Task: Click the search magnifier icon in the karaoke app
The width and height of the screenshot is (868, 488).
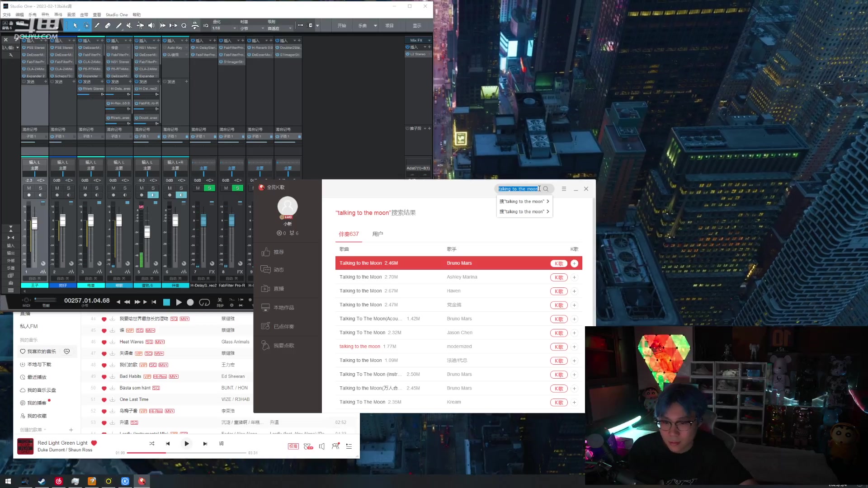Action: tap(546, 189)
